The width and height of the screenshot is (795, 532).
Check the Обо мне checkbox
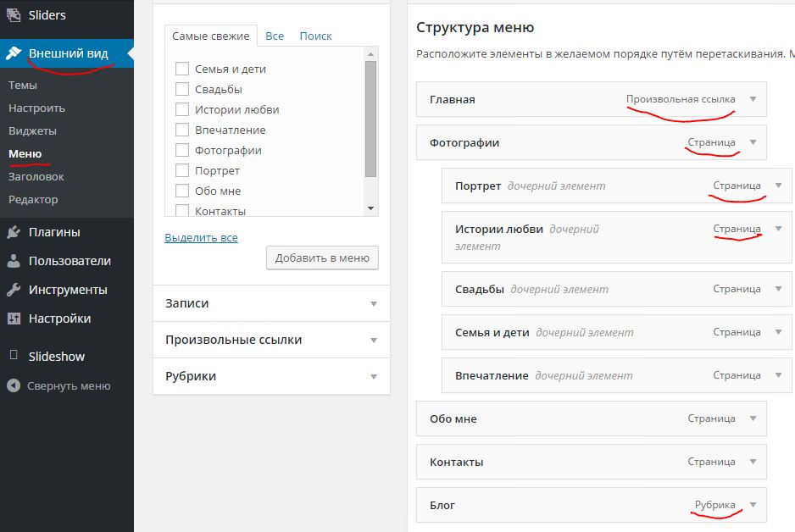coord(182,191)
